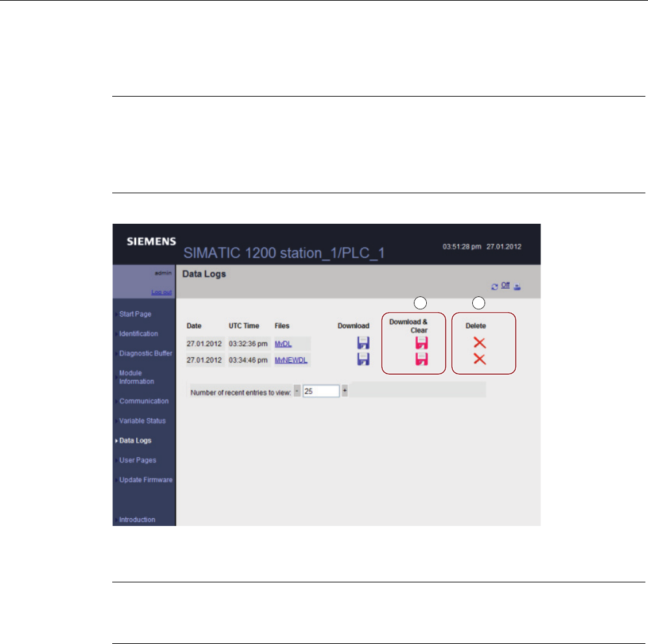Click the 03:34:46 pm time cell

[248, 360]
